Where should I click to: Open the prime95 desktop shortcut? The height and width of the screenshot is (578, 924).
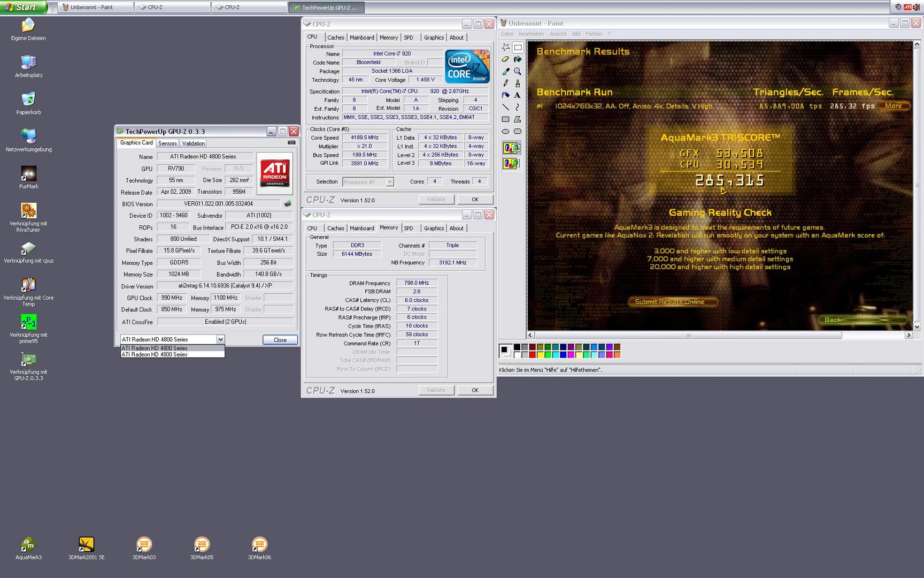pos(28,329)
